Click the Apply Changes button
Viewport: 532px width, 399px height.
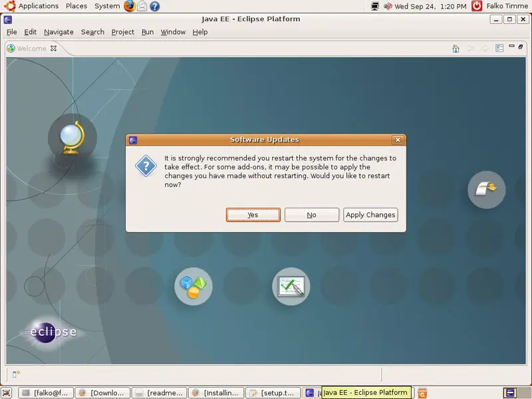coord(370,215)
